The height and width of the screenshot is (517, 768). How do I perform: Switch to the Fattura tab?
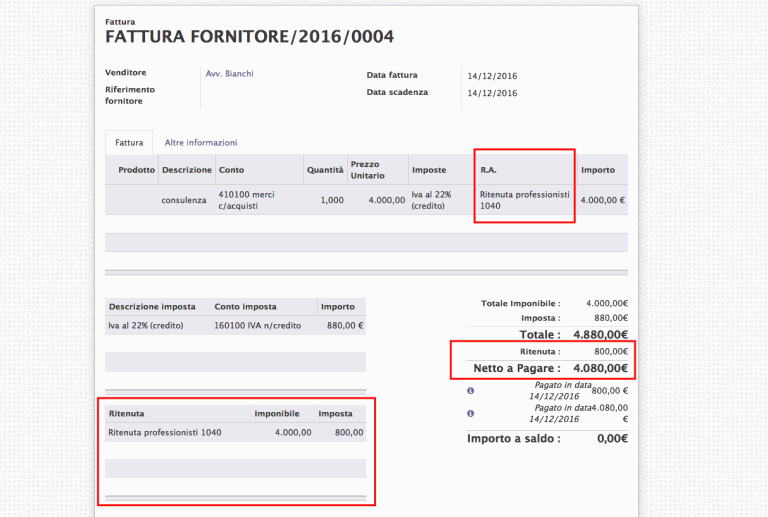click(x=129, y=142)
